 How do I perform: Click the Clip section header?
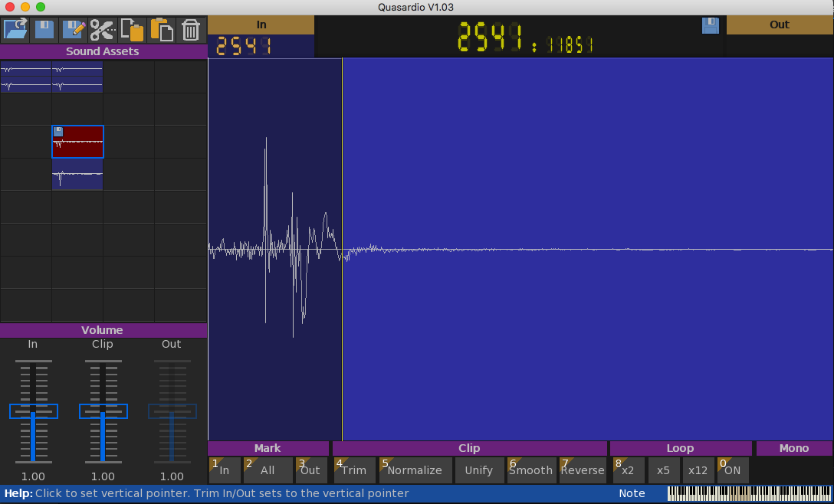[x=470, y=448]
